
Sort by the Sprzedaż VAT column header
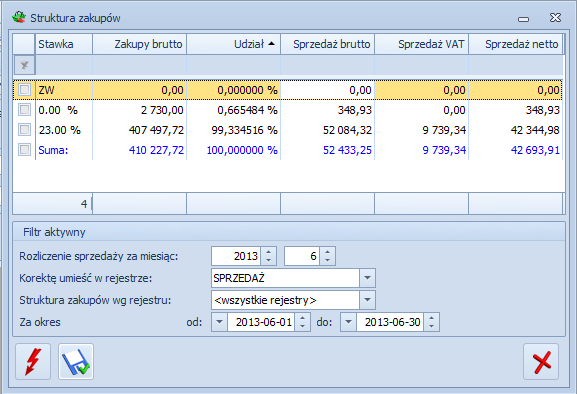(421, 44)
